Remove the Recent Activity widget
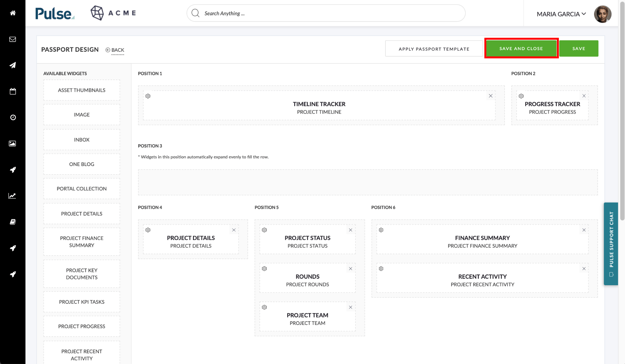This screenshot has height=364, width=625. (584, 269)
